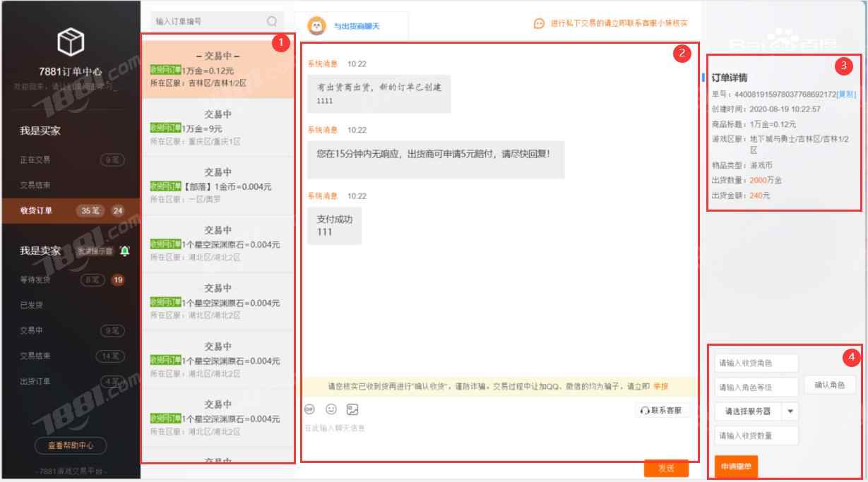
Task: Select order 1万金=9元 重庆区/重庆1区
Action: [x=218, y=128]
